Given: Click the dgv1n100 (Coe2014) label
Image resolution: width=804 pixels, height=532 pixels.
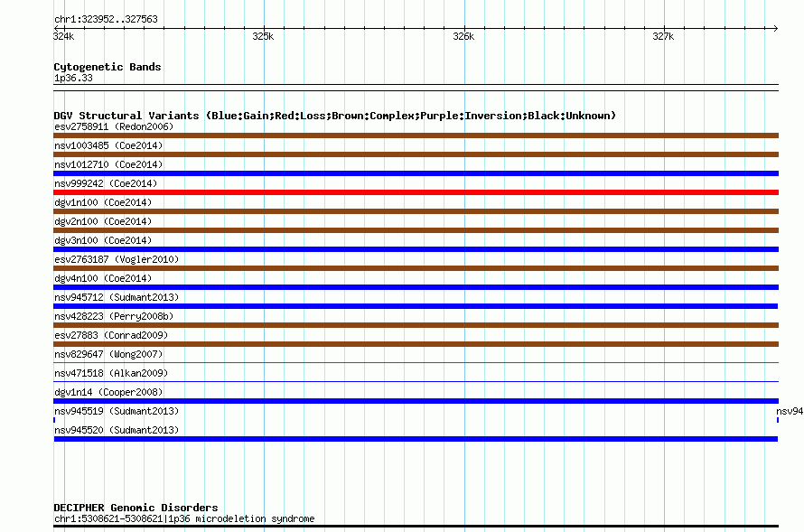Looking at the screenshot, I should tap(103, 202).
